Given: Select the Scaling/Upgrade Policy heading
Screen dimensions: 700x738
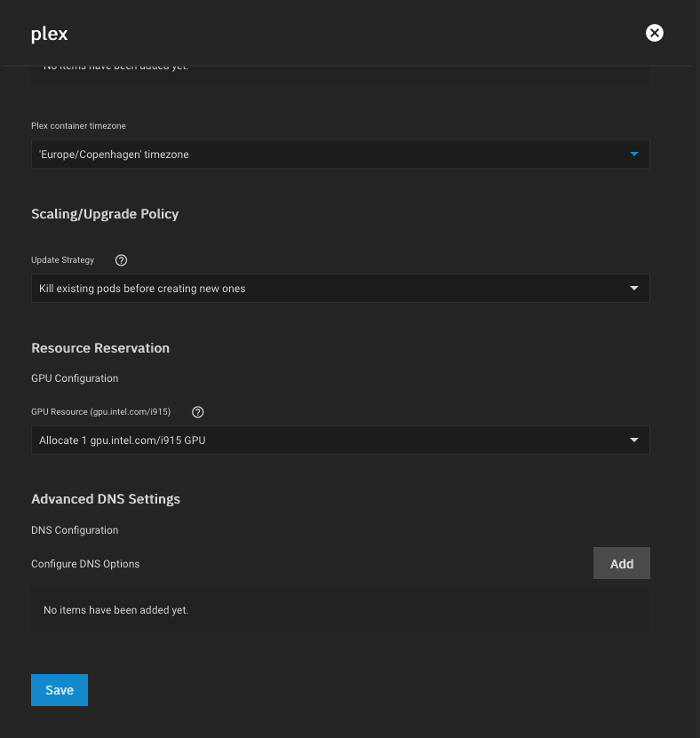Looking at the screenshot, I should [x=105, y=214].
